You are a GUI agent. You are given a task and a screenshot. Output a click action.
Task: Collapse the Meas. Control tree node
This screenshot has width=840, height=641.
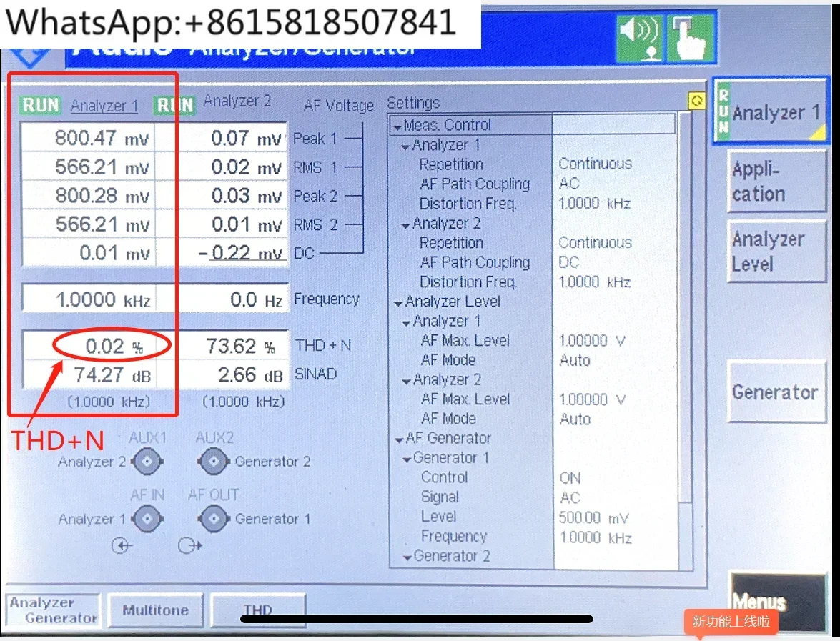point(397,127)
